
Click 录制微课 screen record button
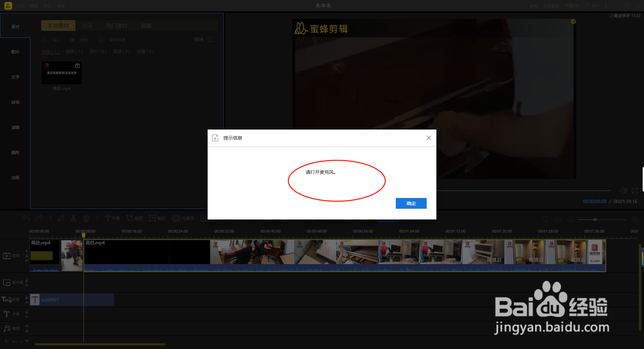click(x=112, y=40)
